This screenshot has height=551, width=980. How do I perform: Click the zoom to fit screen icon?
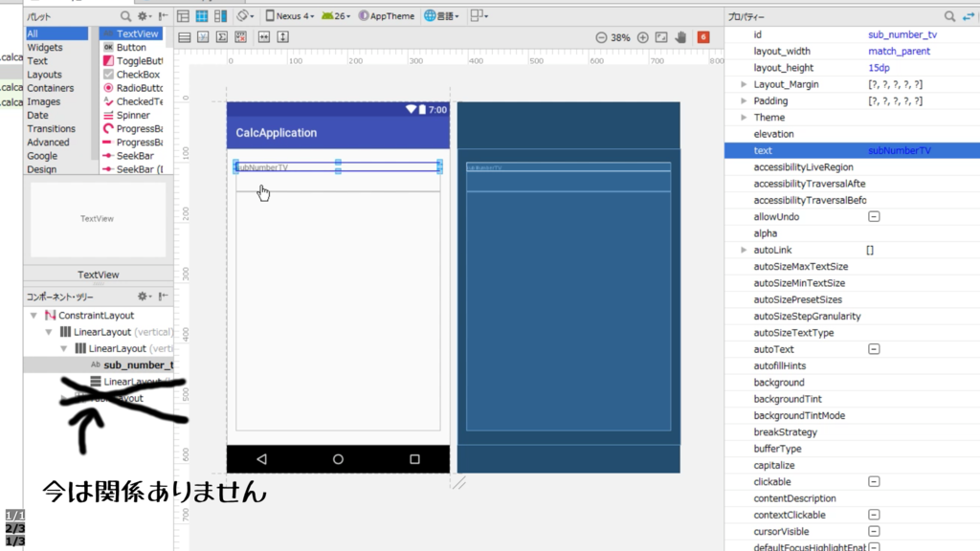click(661, 37)
